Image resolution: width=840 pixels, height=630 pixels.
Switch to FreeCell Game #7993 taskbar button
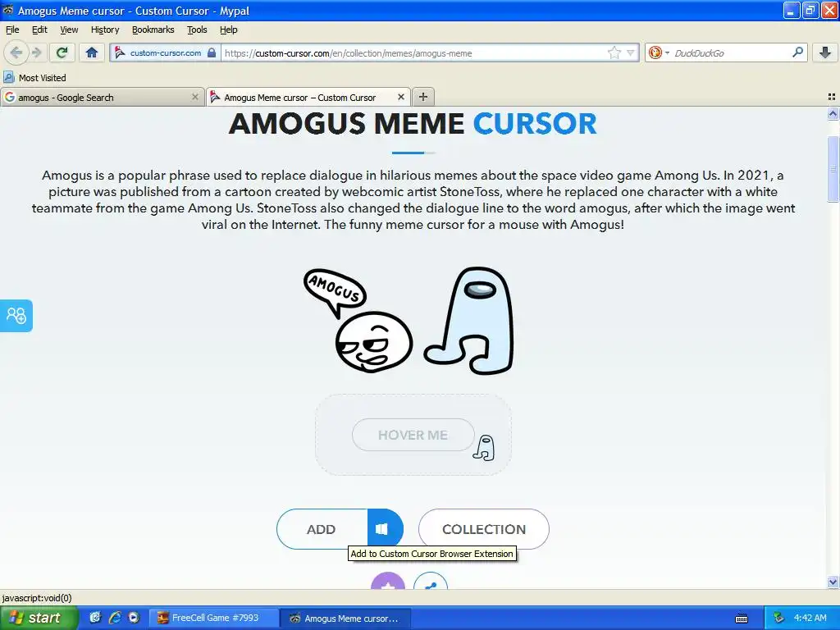(214, 618)
